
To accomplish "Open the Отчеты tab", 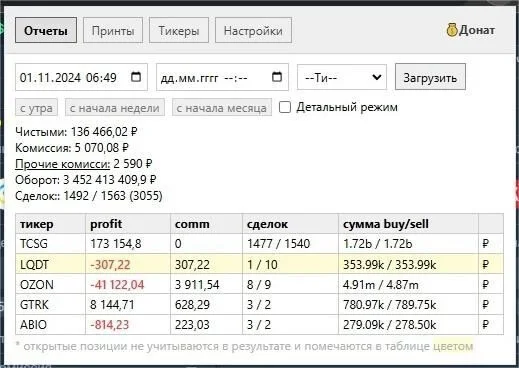I will [x=46, y=30].
